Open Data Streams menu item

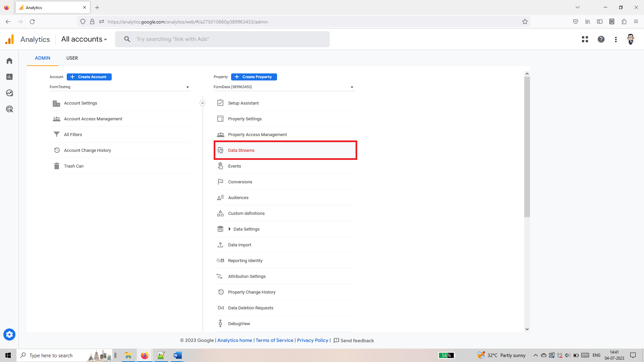[x=285, y=150]
